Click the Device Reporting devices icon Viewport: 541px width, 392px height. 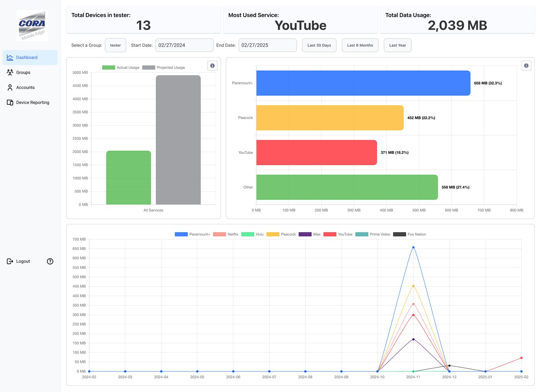click(10, 103)
